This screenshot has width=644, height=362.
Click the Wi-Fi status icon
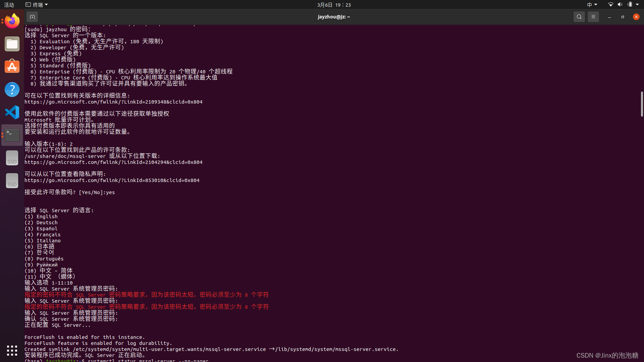610,5
